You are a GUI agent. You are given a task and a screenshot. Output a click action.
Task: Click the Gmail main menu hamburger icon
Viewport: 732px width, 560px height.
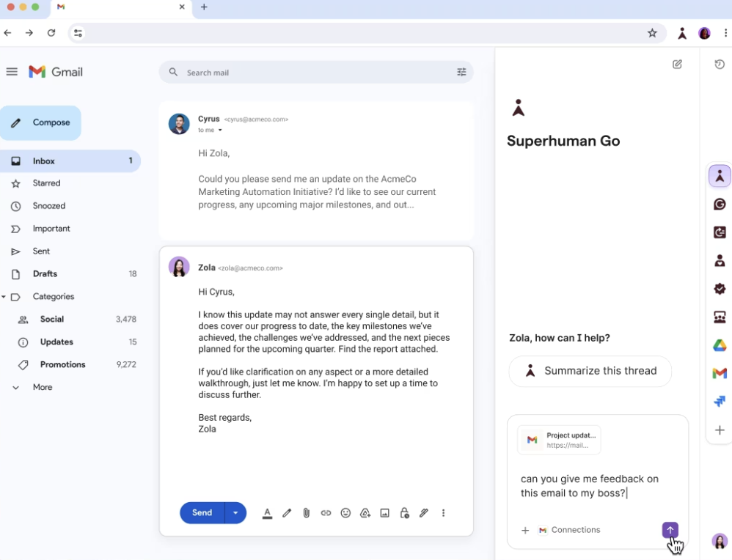coord(12,71)
